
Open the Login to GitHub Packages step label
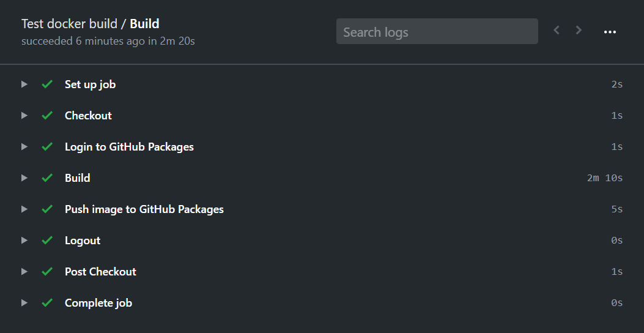[129, 147]
